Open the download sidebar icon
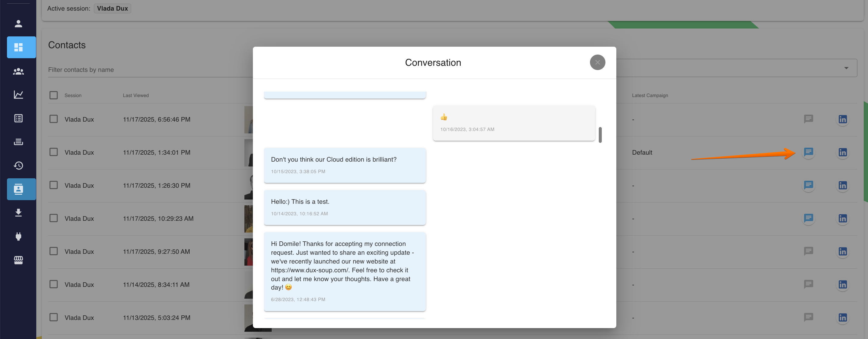This screenshot has width=868, height=339. 18,213
